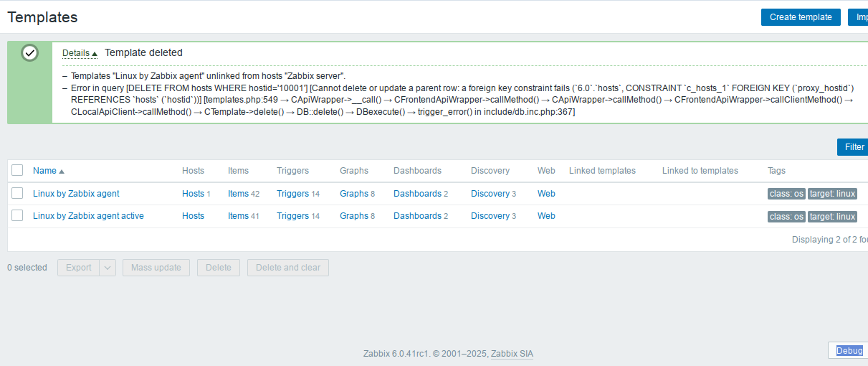Click the Export button
This screenshot has height=366, width=868.
coord(78,268)
